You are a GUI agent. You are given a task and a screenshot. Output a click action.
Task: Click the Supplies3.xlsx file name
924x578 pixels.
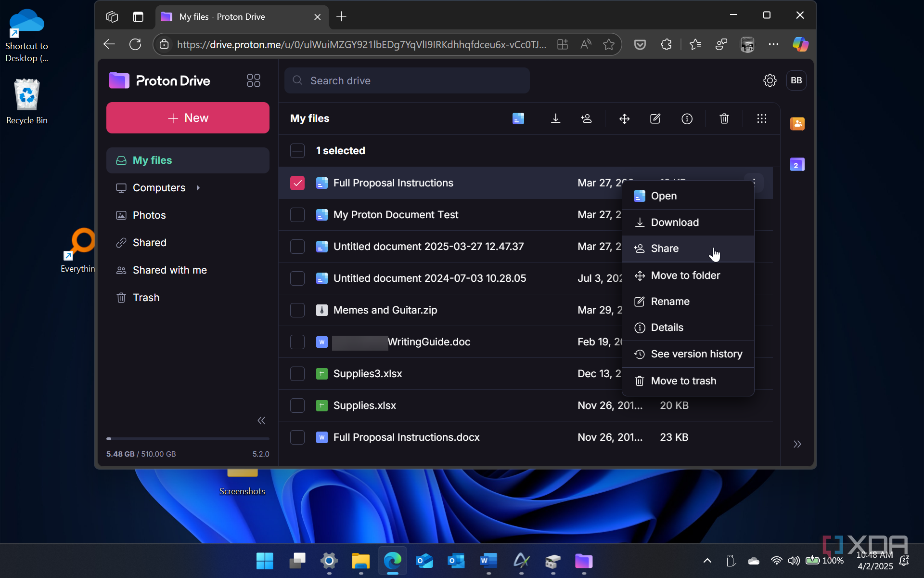pyautogui.click(x=368, y=374)
